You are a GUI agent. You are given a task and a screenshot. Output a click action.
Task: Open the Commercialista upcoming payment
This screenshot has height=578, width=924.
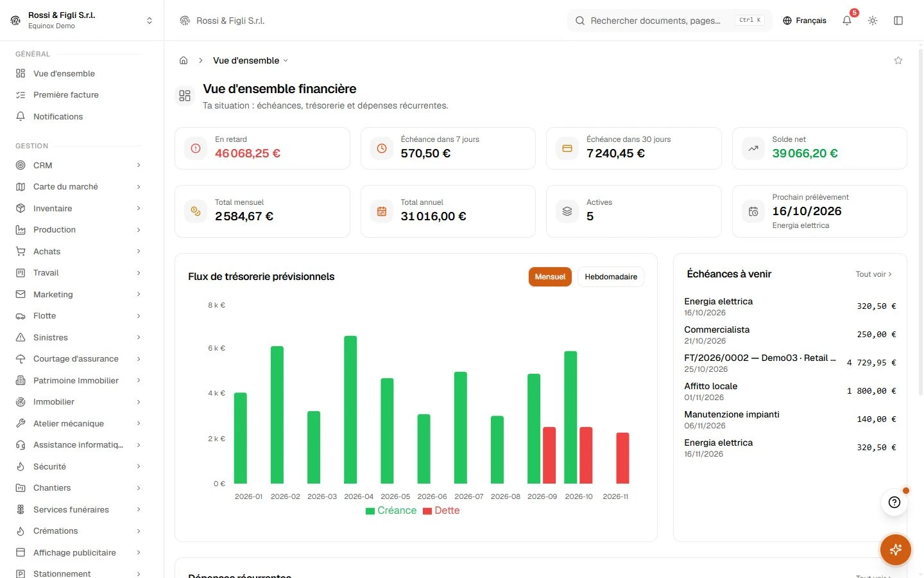click(790, 335)
